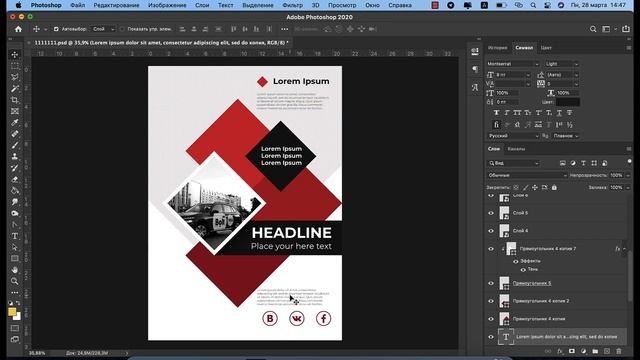Toggle visibility of Прямоугольник 5 layer
This screenshot has height=360, width=640.
pyautogui.click(x=491, y=283)
